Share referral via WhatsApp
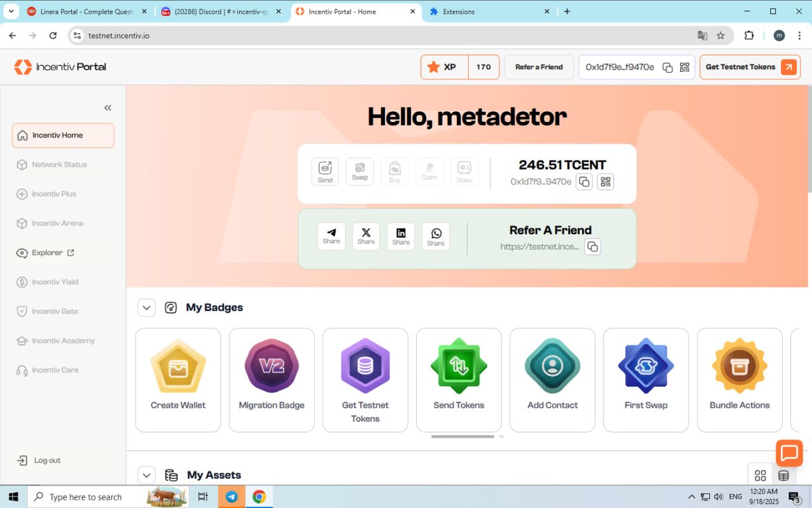The height and width of the screenshot is (508, 812). (436, 236)
